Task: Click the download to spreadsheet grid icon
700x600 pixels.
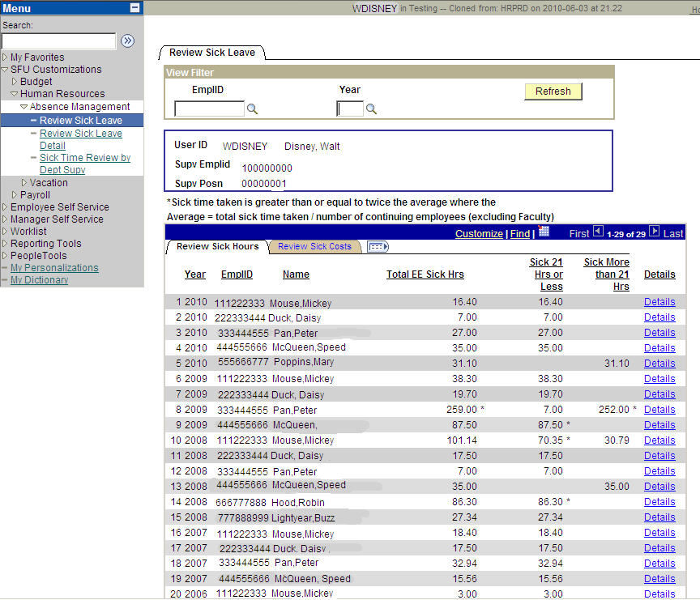Action: [x=544, y=232]
